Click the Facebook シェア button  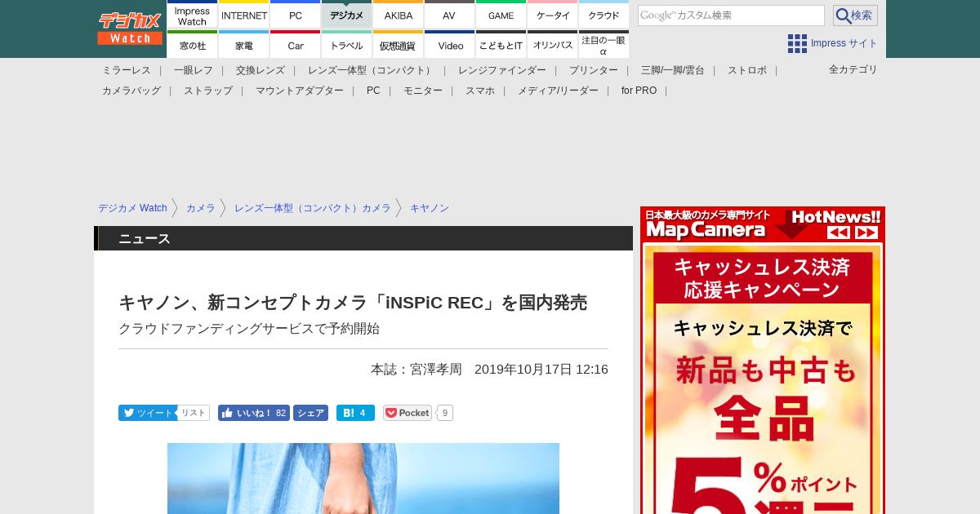(x=310, y=413)
